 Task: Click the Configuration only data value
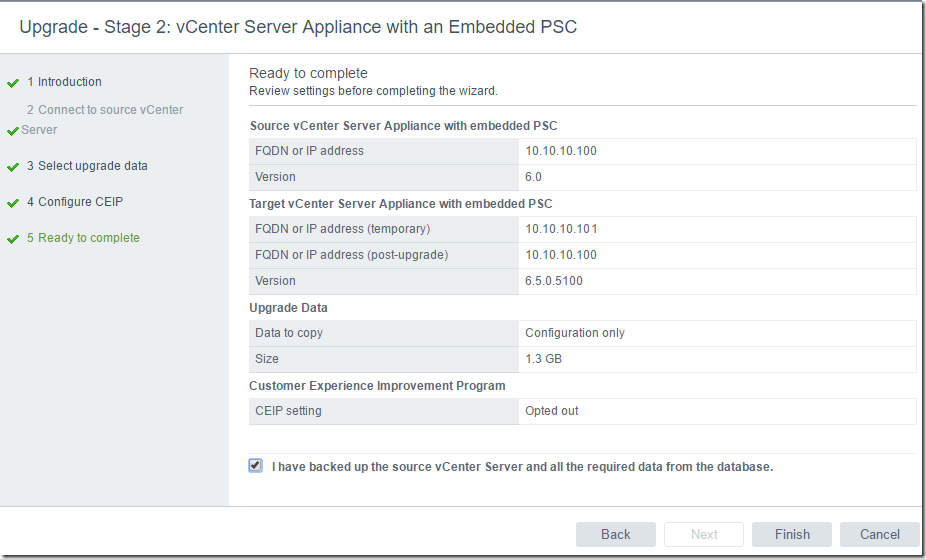(x=575, y=333)
